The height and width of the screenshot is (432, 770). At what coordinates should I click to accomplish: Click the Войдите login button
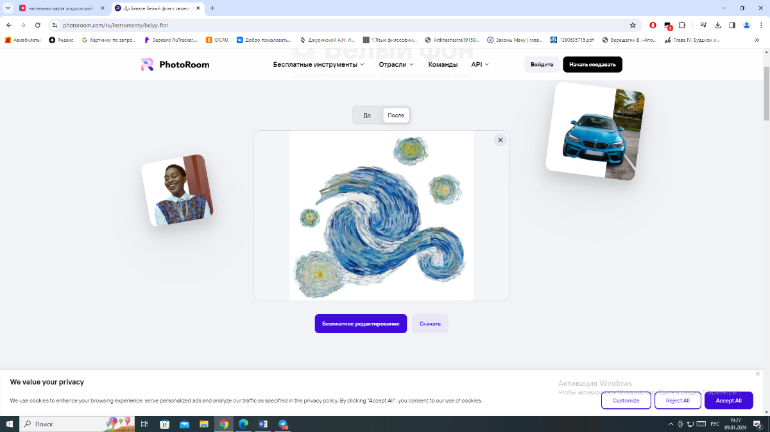(542, 64)
